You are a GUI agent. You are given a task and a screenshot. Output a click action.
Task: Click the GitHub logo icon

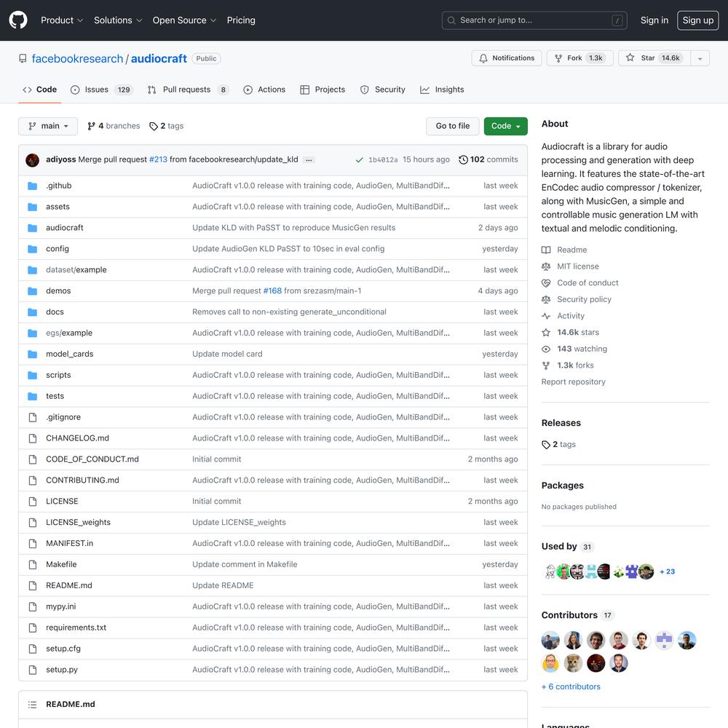[x=18, y=20]
